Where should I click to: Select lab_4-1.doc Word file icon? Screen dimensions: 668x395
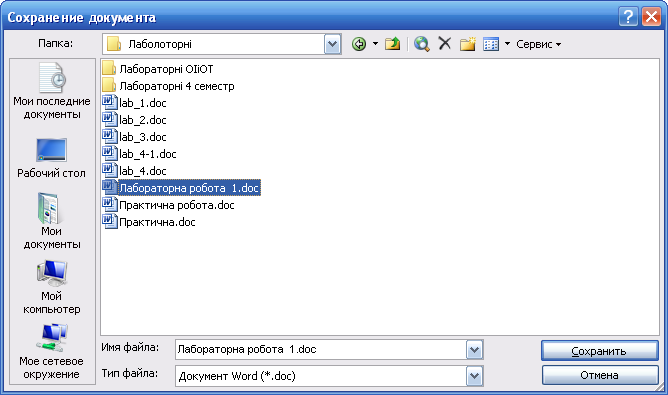pyautogui.click(x=109, y=154)
